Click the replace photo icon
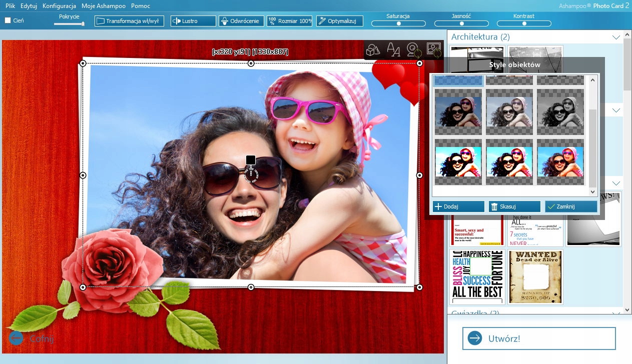 coord(433,49)
